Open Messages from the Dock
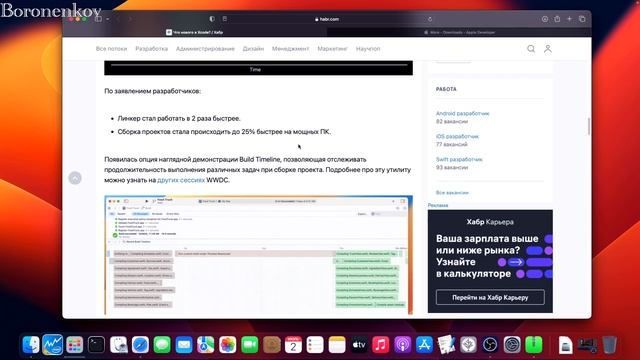Screen dimensions: 640x360 point(162,345)
